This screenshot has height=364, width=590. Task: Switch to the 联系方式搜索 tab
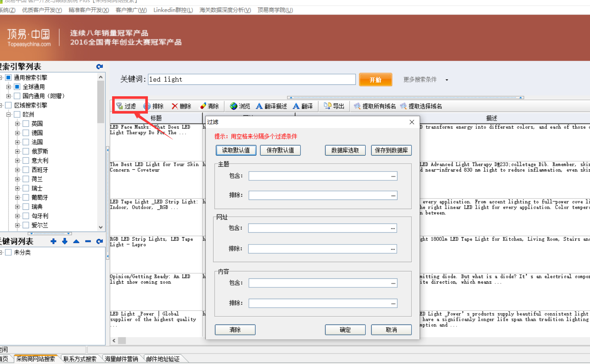(x=80, y=359)
